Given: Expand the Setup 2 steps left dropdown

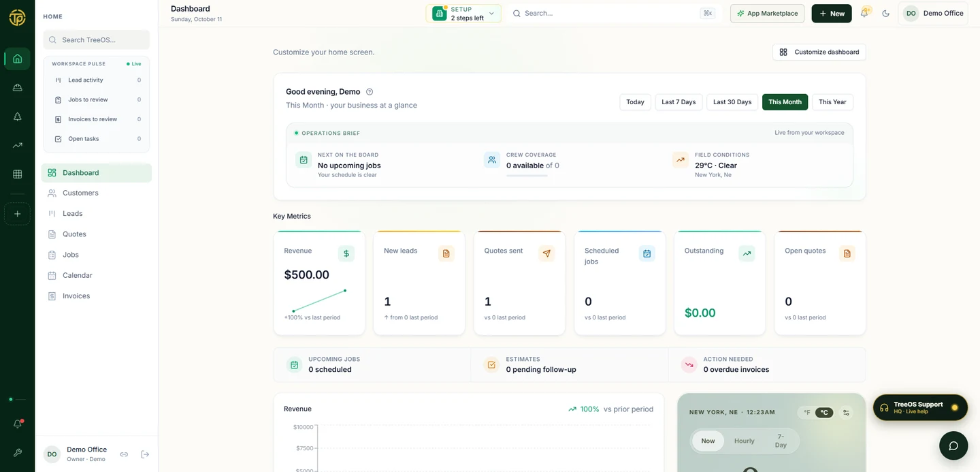Looking at the screenshot, I should point(464,14).
